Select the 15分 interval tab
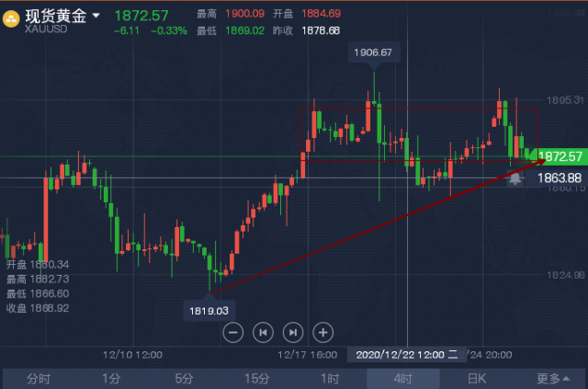 tap(256, 379)
